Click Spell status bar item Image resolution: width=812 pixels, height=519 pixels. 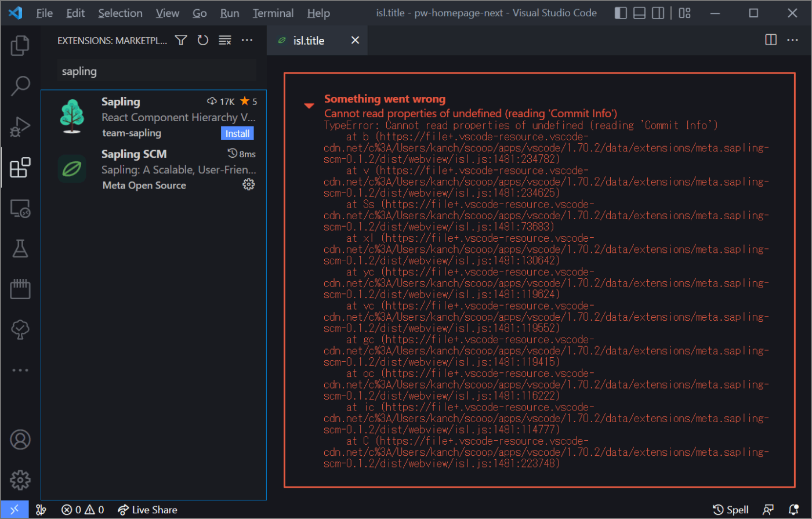tap(731, 510)
